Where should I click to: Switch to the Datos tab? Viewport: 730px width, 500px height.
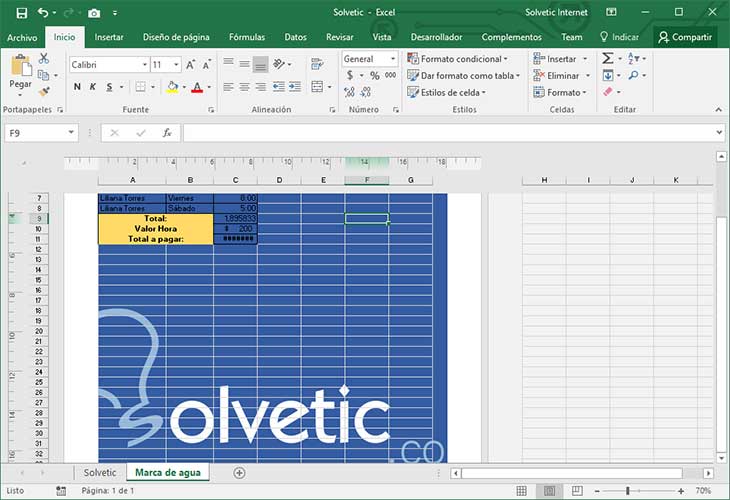(296, 37)
